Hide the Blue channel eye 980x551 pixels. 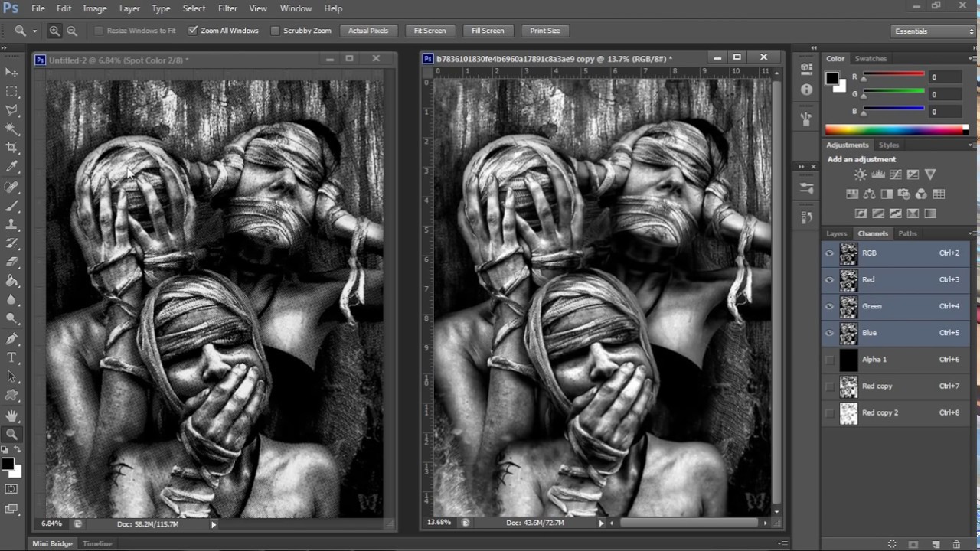click(x=829, y=333)
